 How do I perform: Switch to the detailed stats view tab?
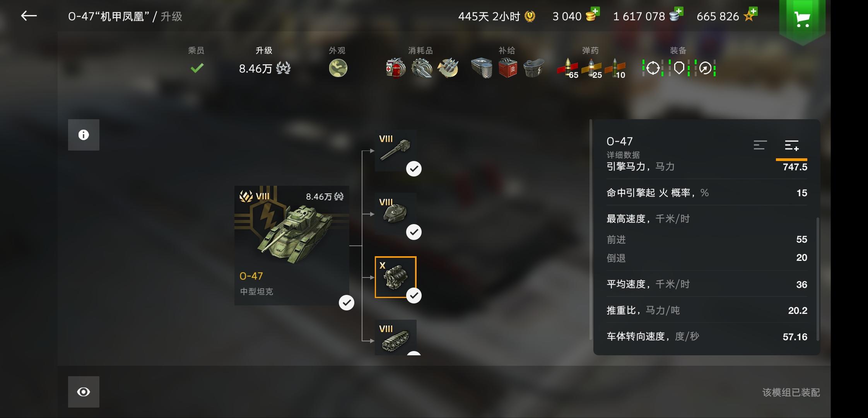click(791, 146)
